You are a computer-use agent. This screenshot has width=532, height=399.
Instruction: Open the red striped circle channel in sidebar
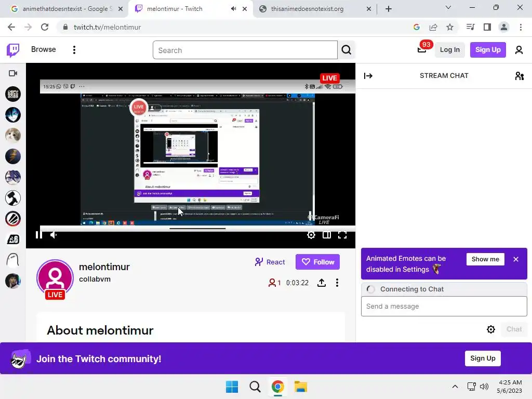(x=13, y=219)
